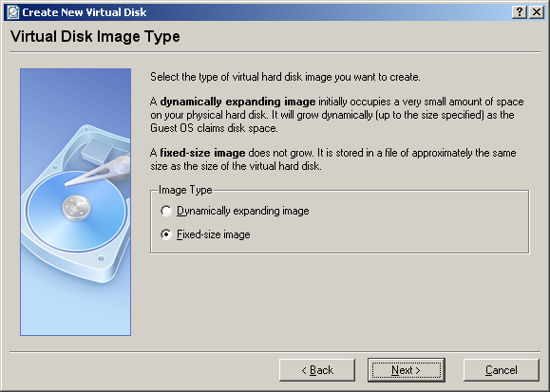The height and width of the screenshot is (392, 550).
Task: Close the Create New Virtual Disk dialog
Action: 537,12
